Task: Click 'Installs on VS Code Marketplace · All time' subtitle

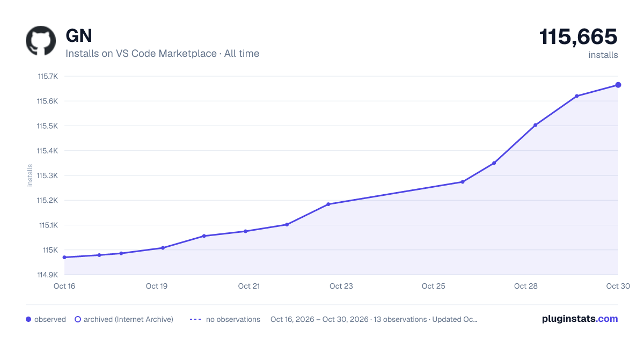Action: click(162, 54)
